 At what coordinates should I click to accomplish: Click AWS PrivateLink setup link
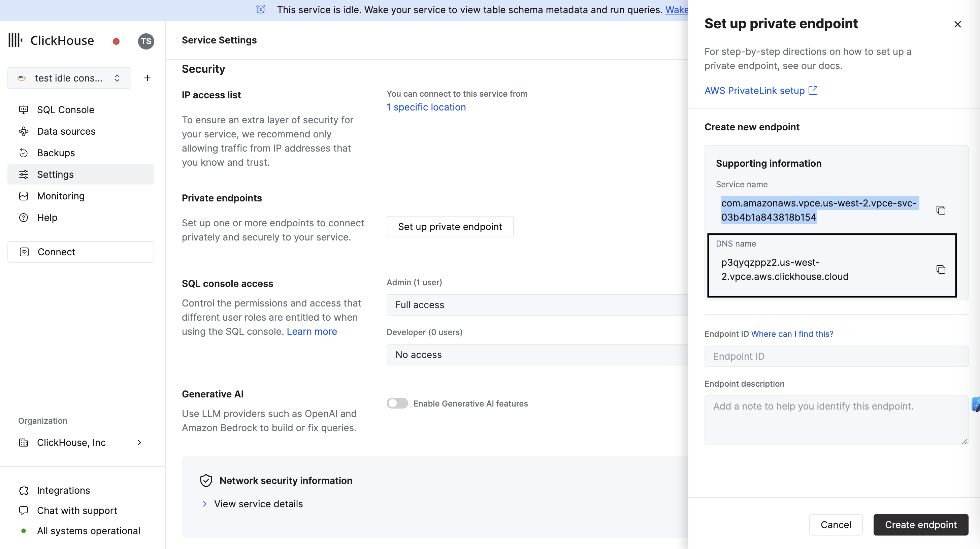pyautogui.click(x=760, y=90)
